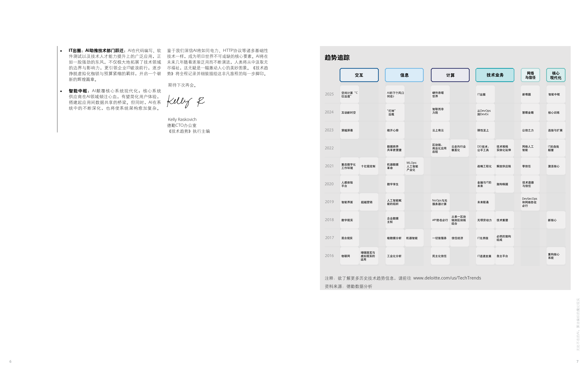The height and width of the screenshot is (380, 588).
Task: Click the Kelly Raskovich printed name
Action: click(x=182, y=119)
